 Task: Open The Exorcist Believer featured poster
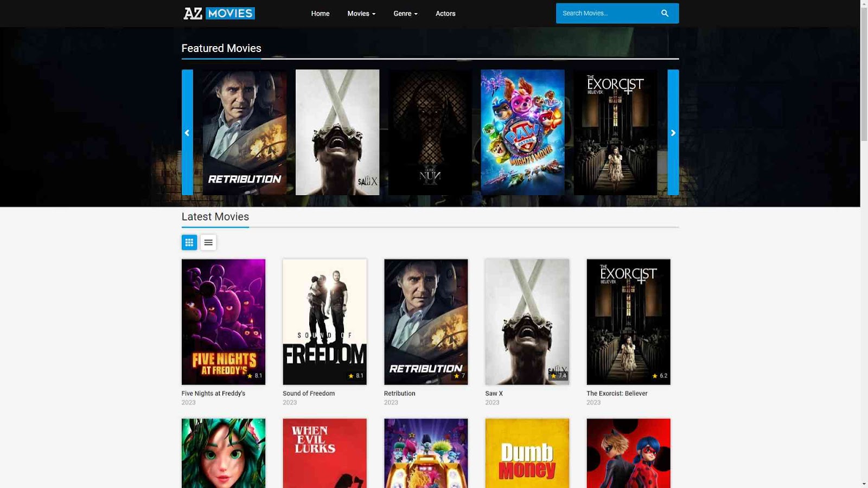tap(615, 132)
